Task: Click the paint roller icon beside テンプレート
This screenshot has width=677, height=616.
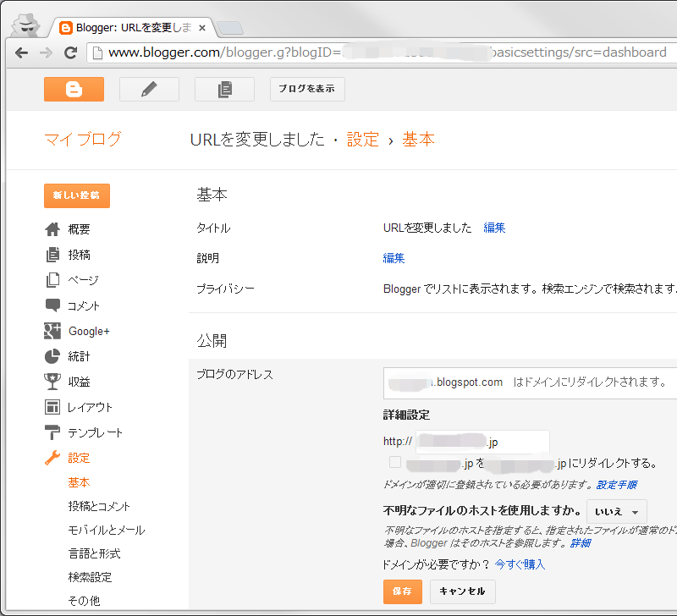Action: [52, 432]
